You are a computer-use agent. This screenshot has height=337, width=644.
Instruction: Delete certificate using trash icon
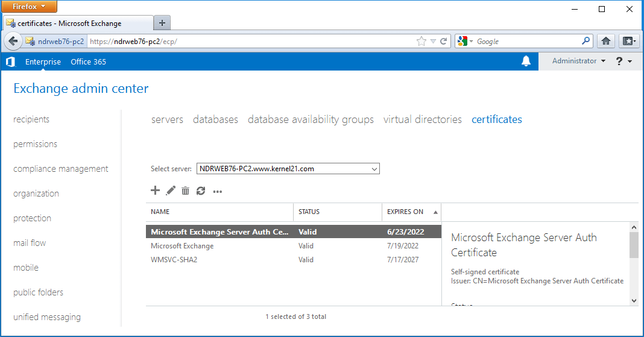[x=186, y=191]
